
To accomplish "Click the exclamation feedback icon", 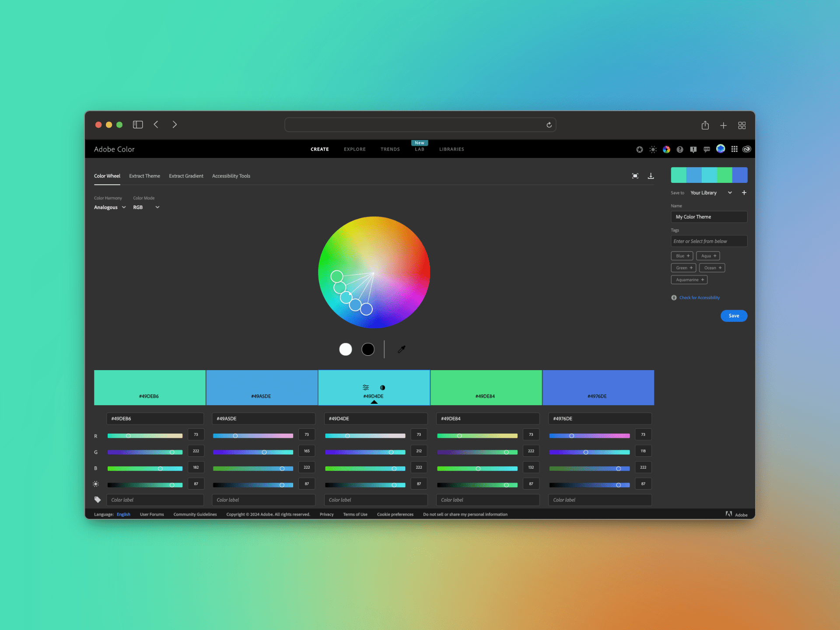I will click(x=693, y=150).
